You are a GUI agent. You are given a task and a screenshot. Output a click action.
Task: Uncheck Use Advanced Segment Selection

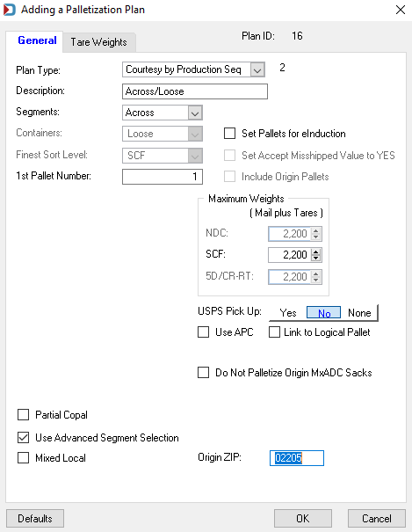coord(23,438)
